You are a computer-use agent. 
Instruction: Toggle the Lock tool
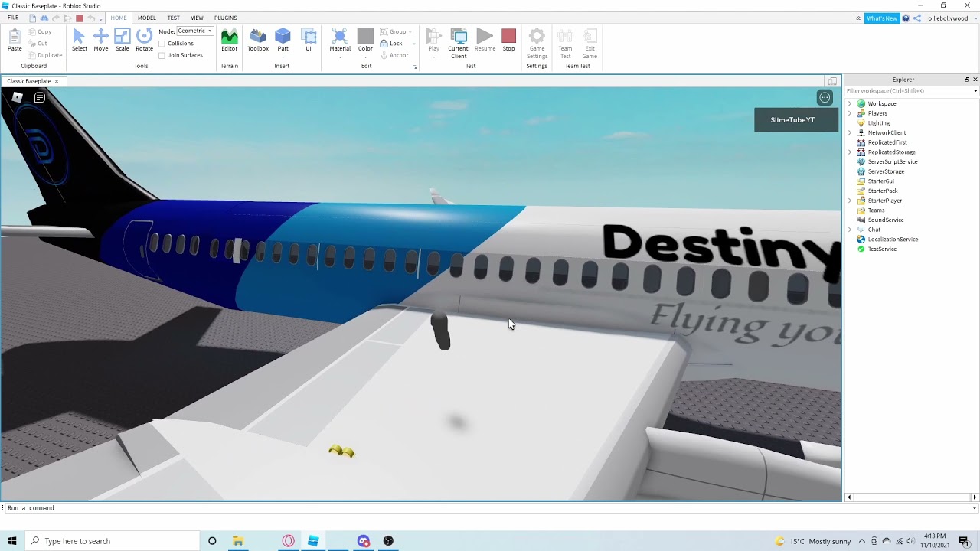391,44
